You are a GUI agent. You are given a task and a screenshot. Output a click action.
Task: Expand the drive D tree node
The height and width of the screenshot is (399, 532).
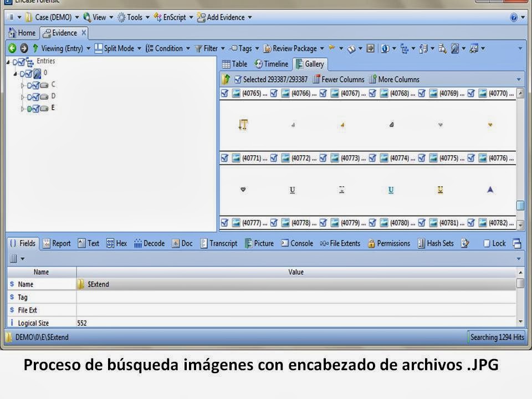(x=22, y=98)
